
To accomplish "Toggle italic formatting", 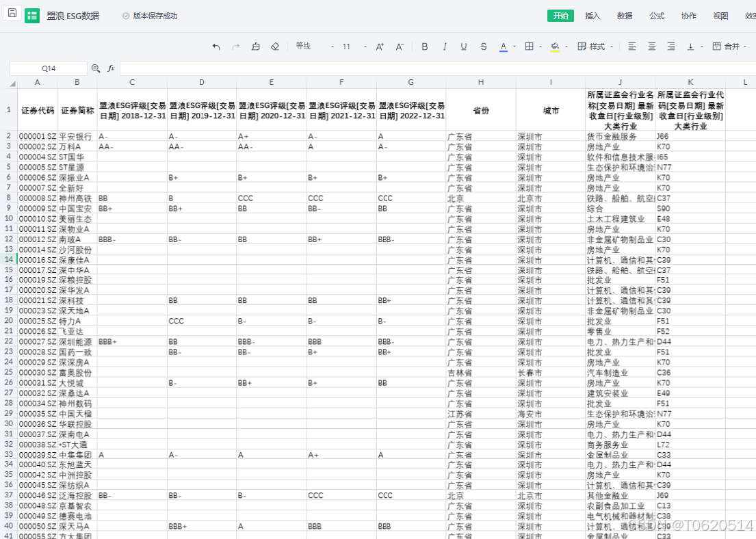I will click(x=444, y=47).
